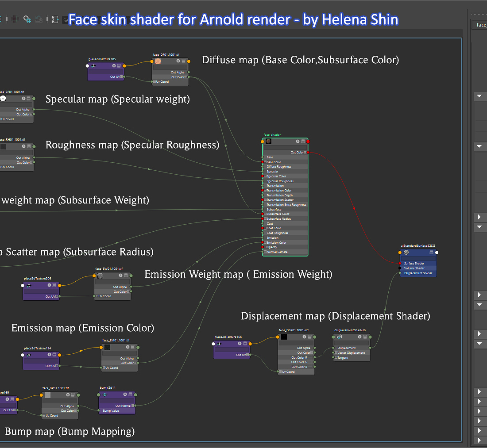The image size is (487, 448).
Task: Change view mode on face_DF01.1001.tif node
Action: tap(184, 61)
